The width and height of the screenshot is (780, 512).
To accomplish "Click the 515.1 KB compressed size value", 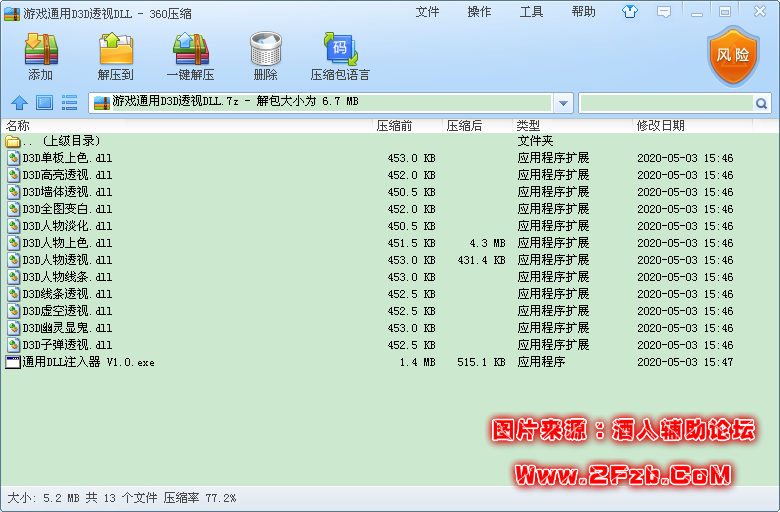I will (x=481, y=362).
